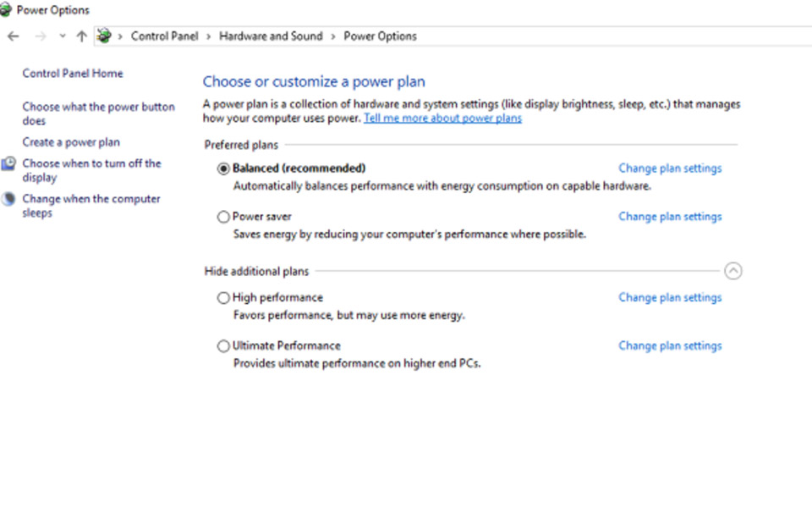
Task: Click the Forward arrow in navigation bar
Action: [x=41, y=36]
